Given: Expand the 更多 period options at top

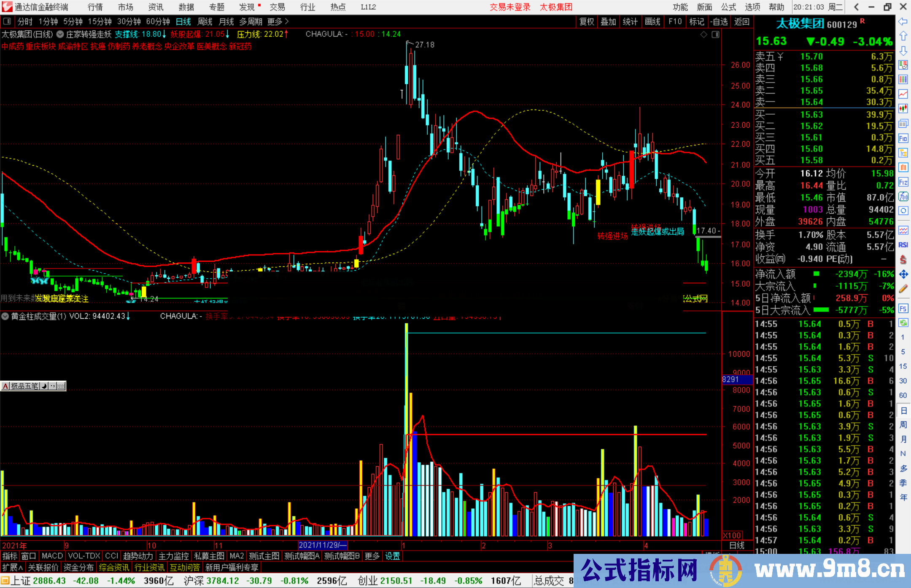Looking at the screenshot, I should pyautogui.click(x=278, y=21).
